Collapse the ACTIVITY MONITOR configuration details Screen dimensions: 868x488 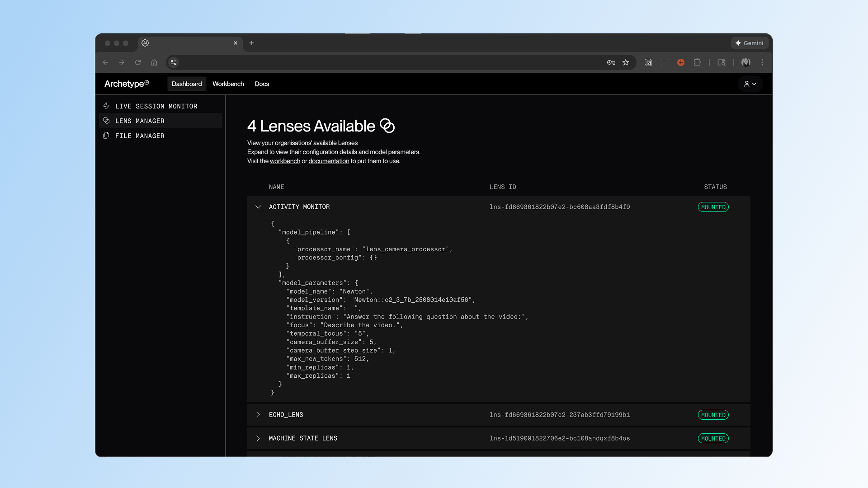pyautogui.click(x=258, y=207)
